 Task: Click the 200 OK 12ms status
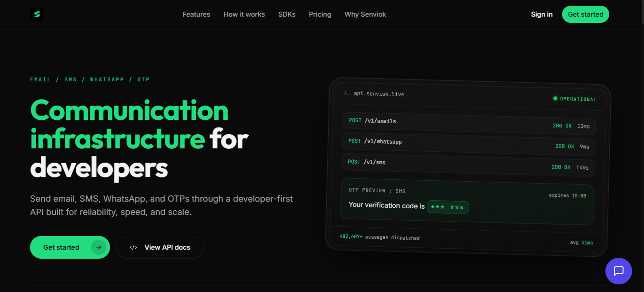point(571,126)
